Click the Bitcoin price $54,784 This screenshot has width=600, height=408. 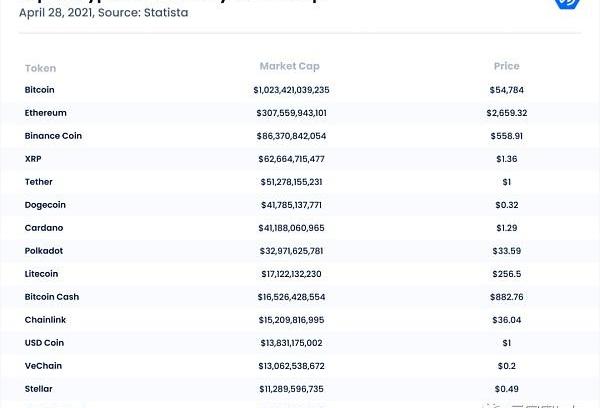pos(507,90)
